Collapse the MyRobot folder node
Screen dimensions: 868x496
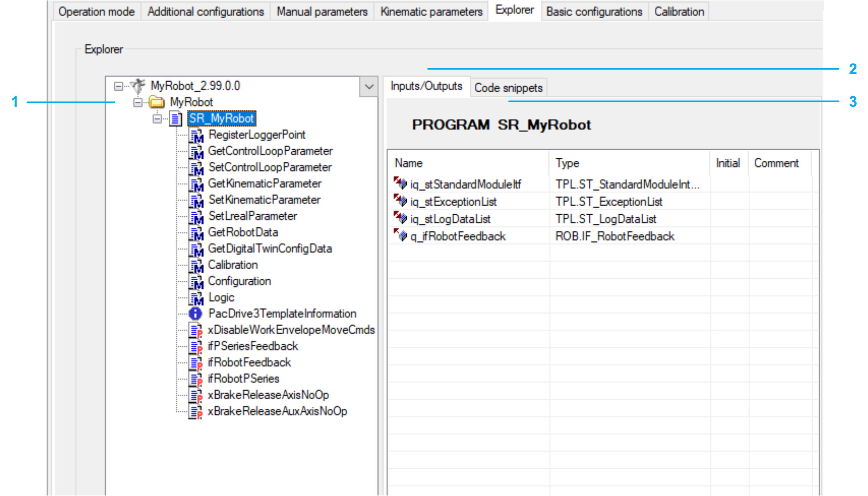pos(138,102)
